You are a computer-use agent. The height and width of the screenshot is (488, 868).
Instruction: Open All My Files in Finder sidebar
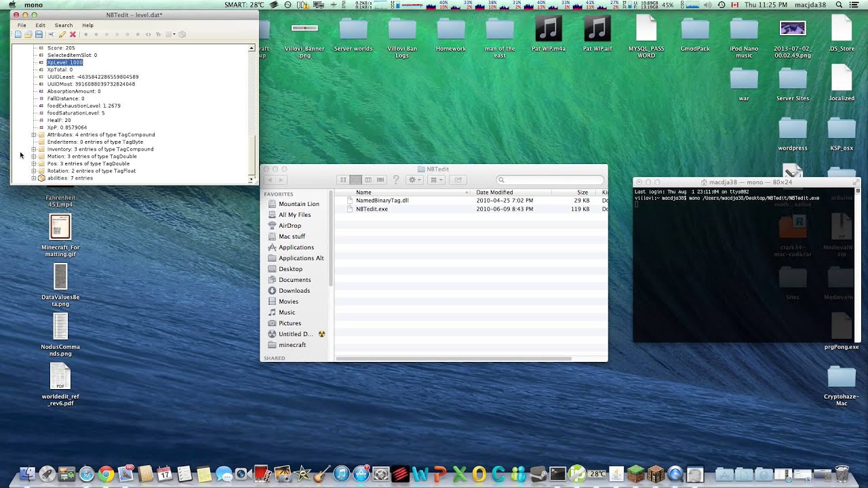(294, 215)
